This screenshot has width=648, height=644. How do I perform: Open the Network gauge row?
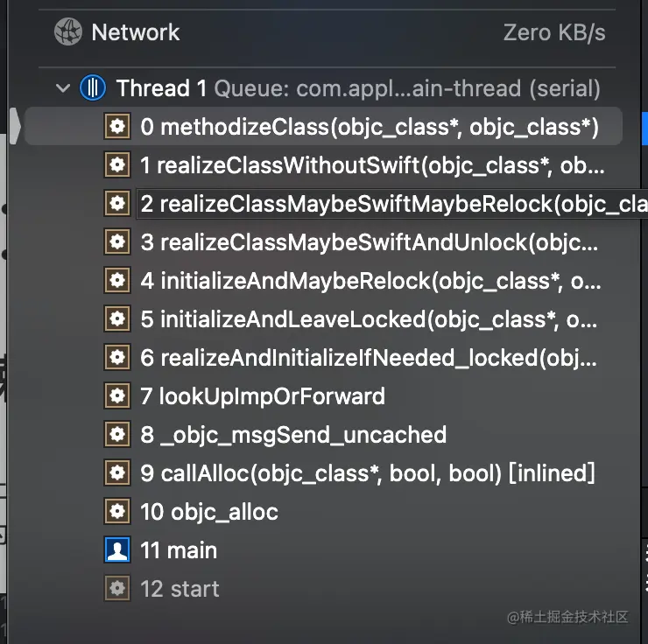327,32
